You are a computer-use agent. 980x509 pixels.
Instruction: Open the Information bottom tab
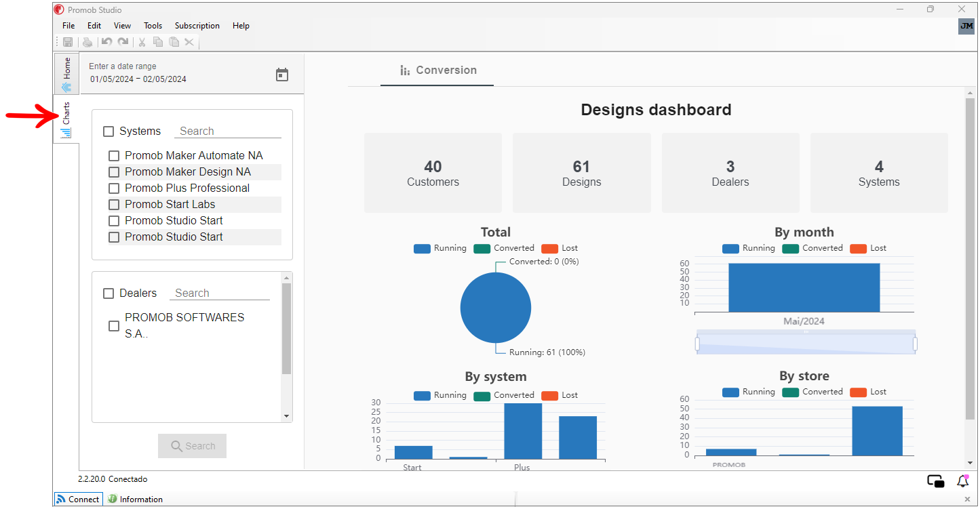coord(135,500)
